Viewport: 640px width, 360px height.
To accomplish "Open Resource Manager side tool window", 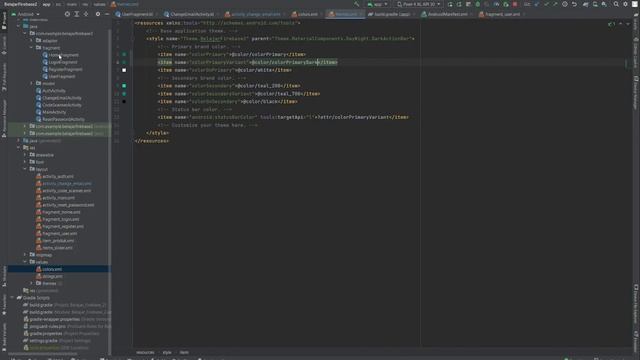I will click(4, 117).
